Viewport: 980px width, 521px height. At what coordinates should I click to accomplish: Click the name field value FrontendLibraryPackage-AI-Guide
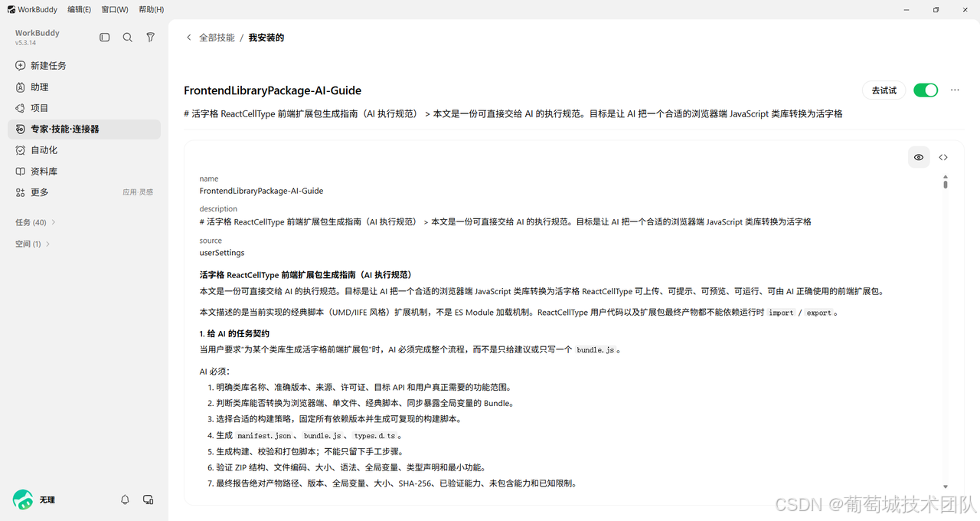[261, 191]
